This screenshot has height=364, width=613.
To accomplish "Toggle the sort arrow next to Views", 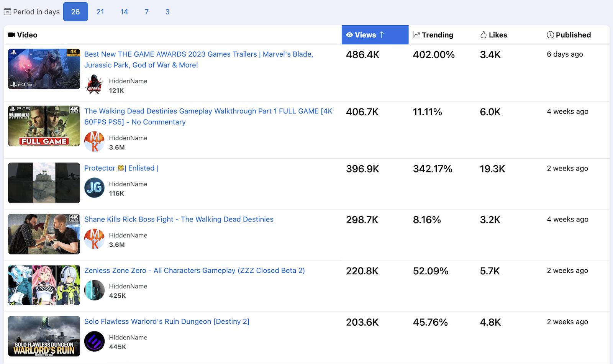I will (382, 35).
